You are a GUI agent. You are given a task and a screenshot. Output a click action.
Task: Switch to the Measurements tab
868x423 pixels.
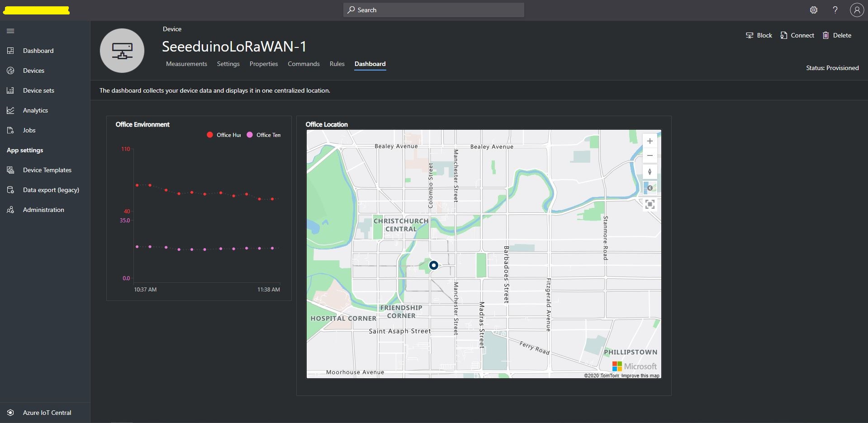[x=186, y=64]
